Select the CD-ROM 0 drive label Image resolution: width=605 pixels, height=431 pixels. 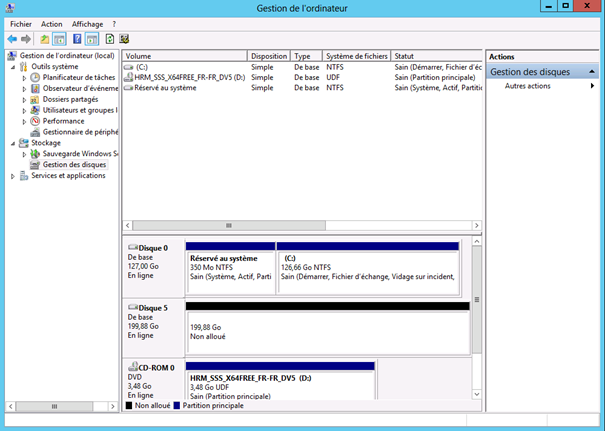coord(153,368)
